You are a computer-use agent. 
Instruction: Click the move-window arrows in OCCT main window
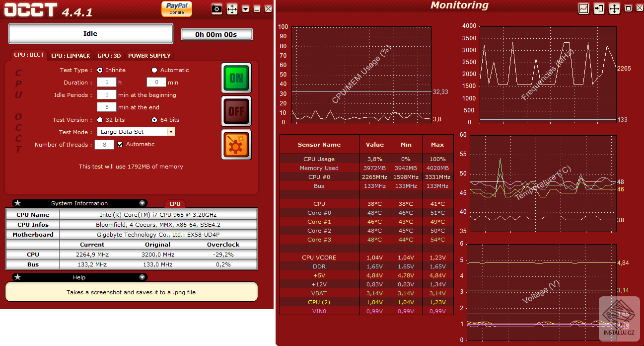pyautogui.click(x=232, y=9)
